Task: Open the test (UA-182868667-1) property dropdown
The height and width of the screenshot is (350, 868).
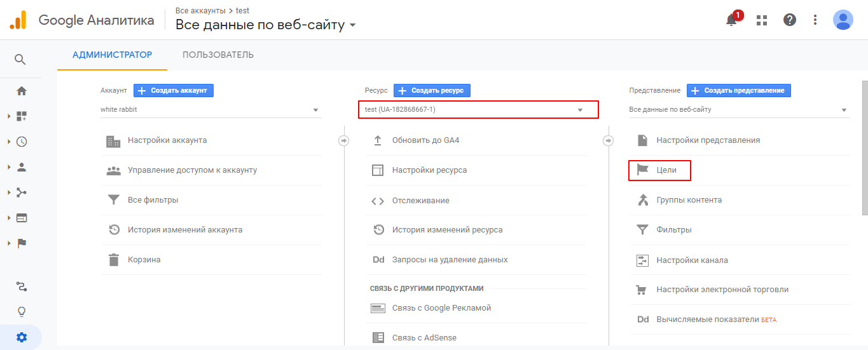Action: coord(478,110)
